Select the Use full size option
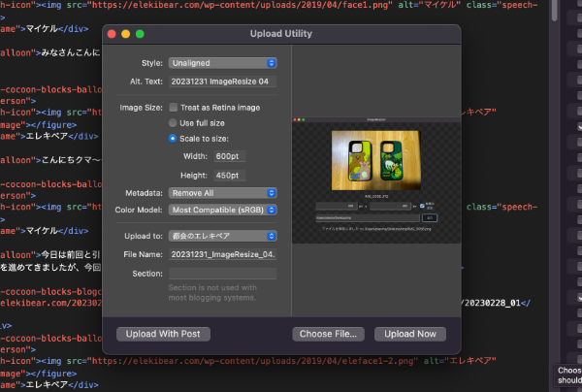Screen dimensions: 582x392 pos(174,123)
